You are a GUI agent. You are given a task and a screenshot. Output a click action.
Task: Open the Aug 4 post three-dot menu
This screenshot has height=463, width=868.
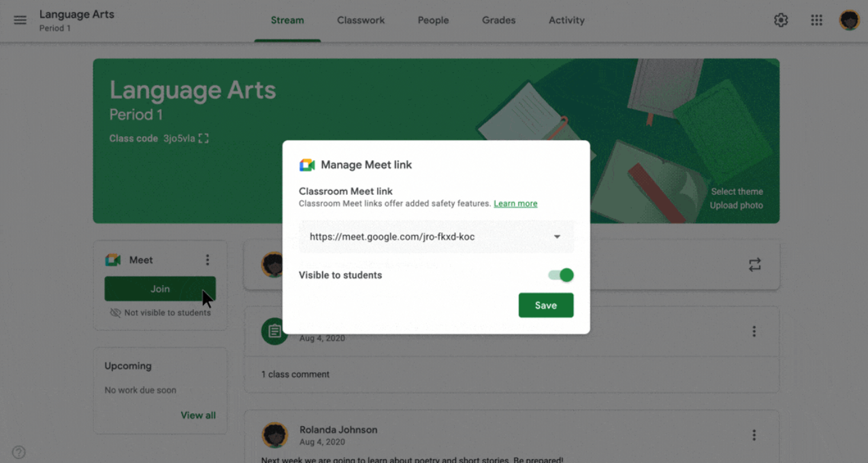[754, 331]
